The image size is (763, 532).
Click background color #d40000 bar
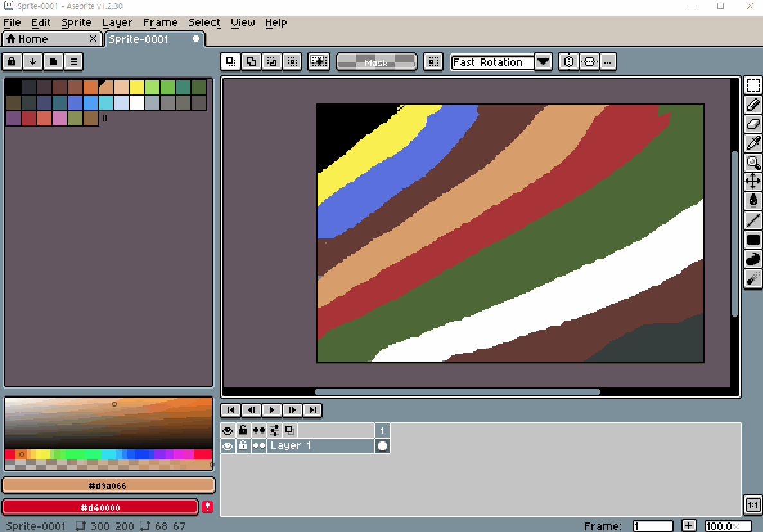(100, 507)
